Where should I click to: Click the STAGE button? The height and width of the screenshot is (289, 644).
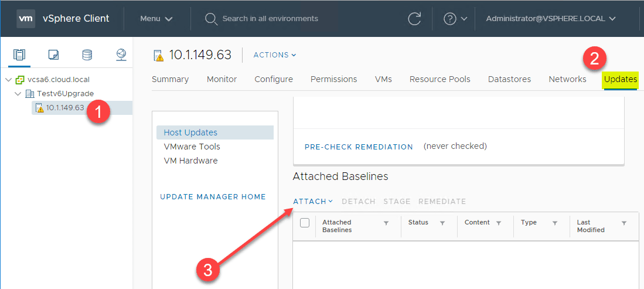pos(397,202)
